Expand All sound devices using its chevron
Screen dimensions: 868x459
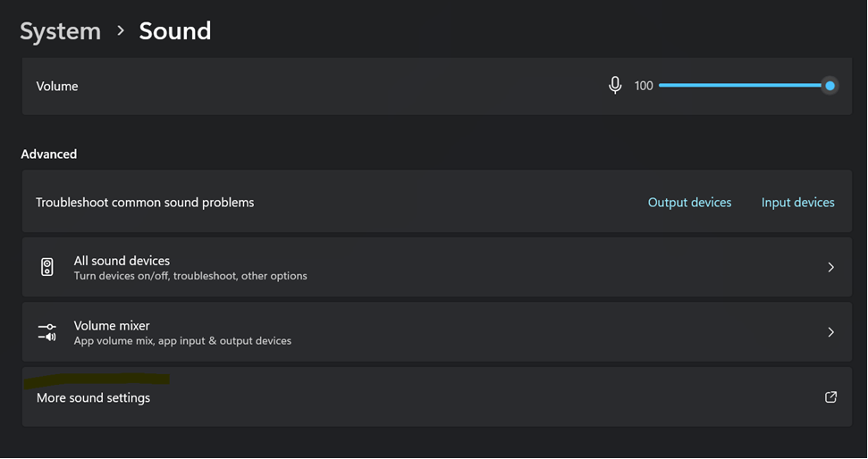click(x=830, y=267)
